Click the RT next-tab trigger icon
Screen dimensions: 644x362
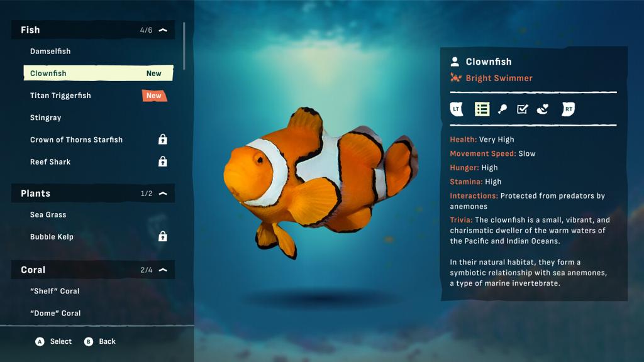(569, 109)
